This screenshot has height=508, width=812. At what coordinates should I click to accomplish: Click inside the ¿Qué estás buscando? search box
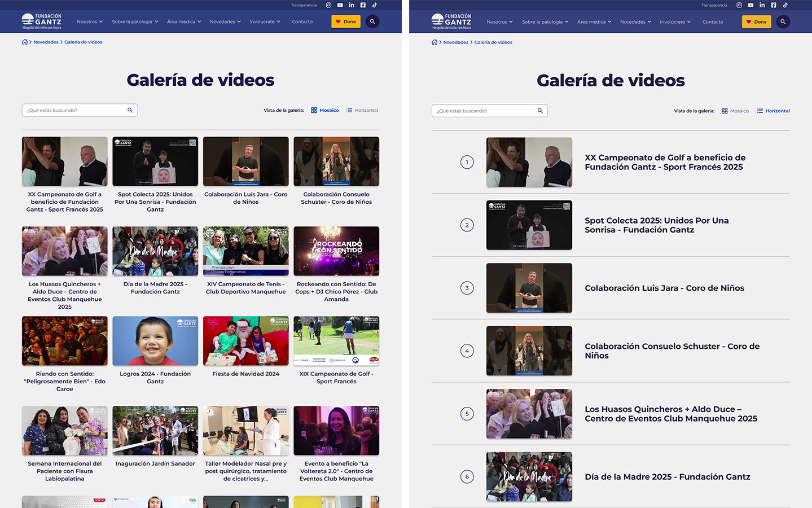73,110
